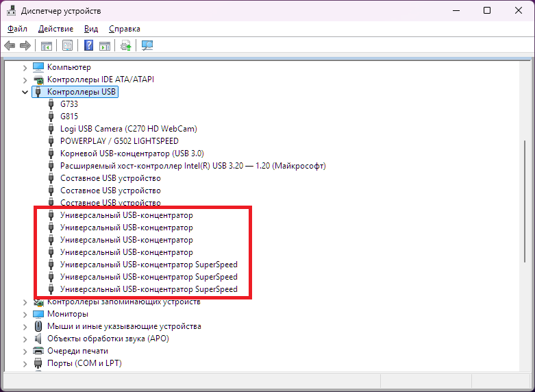
Task: Open the Справка menu
Action: [124, 29]
